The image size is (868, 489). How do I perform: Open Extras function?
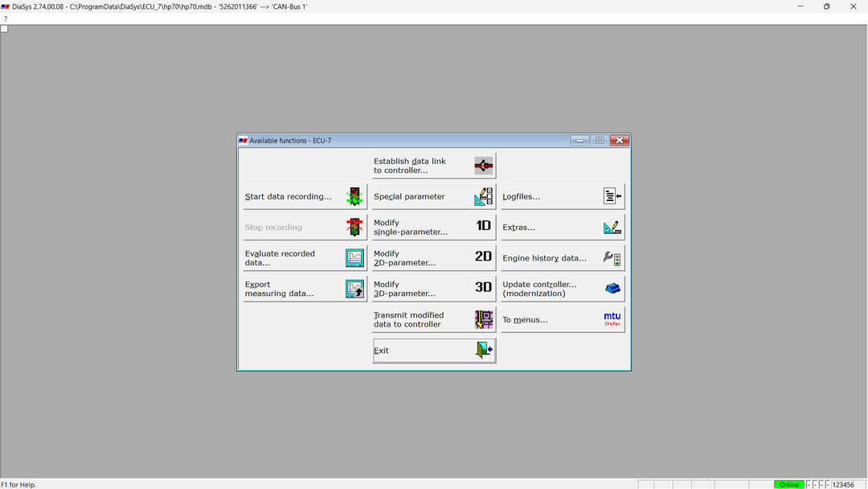(563, 227)
